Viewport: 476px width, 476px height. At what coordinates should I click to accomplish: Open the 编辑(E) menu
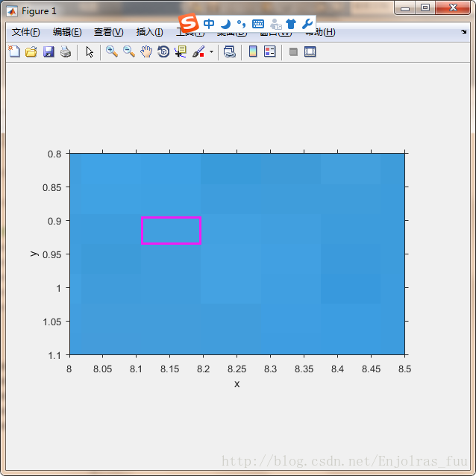67,32
